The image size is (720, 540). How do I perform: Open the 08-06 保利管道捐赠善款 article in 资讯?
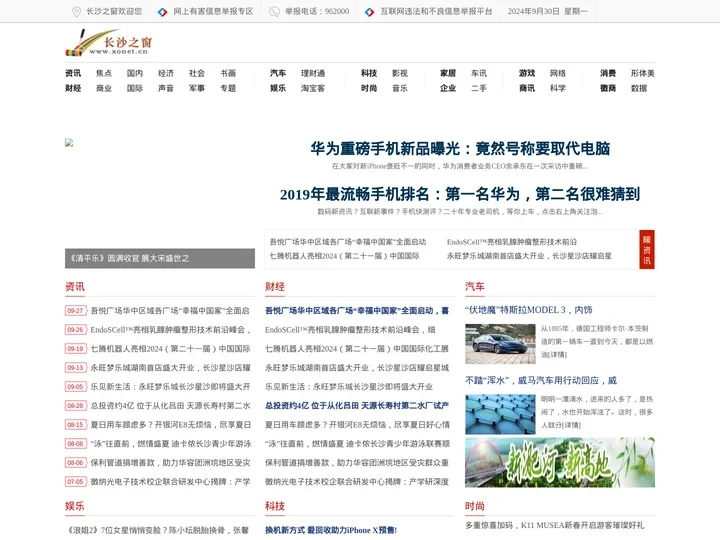[170, 463]
